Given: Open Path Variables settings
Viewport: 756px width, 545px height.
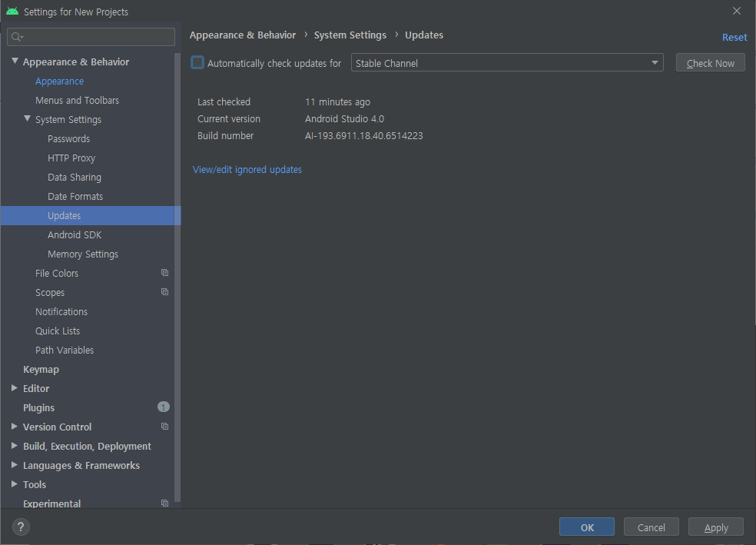Looking at the screenshot, I should 65,351.
